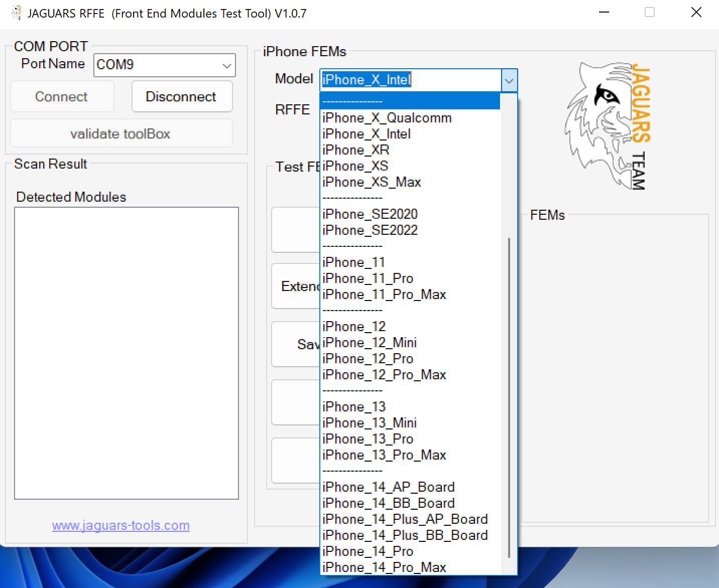This screenshot has width=719, height=588.
Task: Click the model list vertical scrollbar thumb
Action: 509,397
